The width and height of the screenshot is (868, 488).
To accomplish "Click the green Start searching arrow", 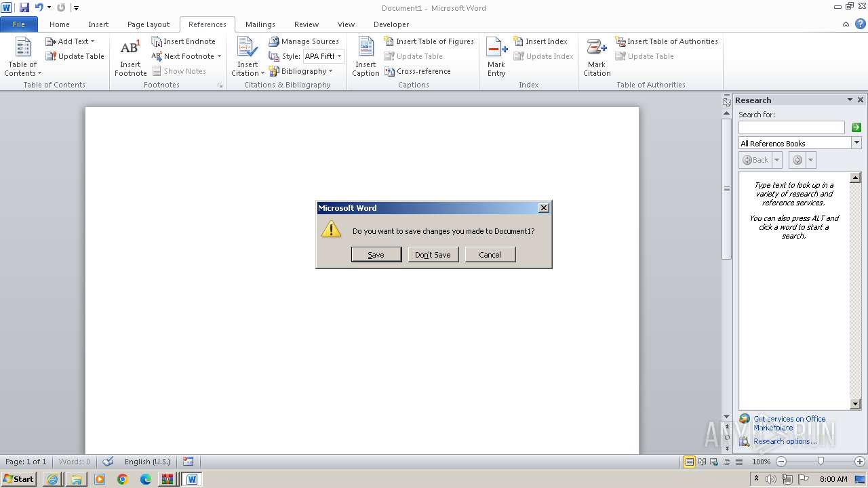I will pos(856,127).
